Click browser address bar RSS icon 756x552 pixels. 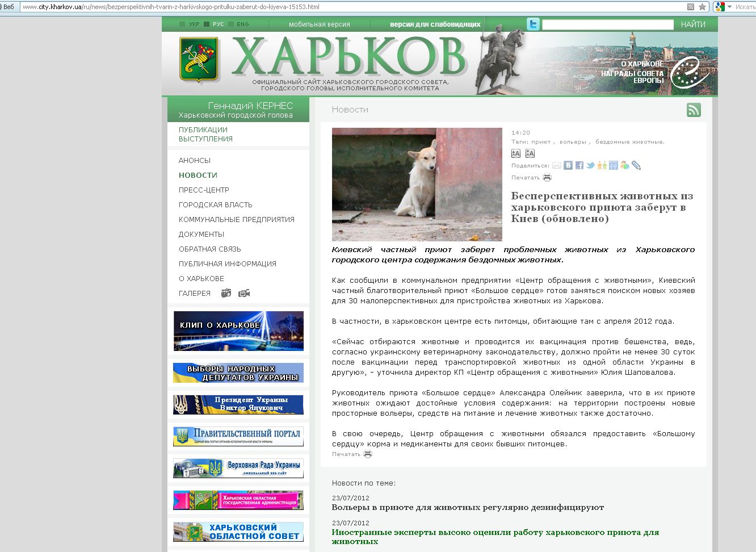tap(691, 7)
